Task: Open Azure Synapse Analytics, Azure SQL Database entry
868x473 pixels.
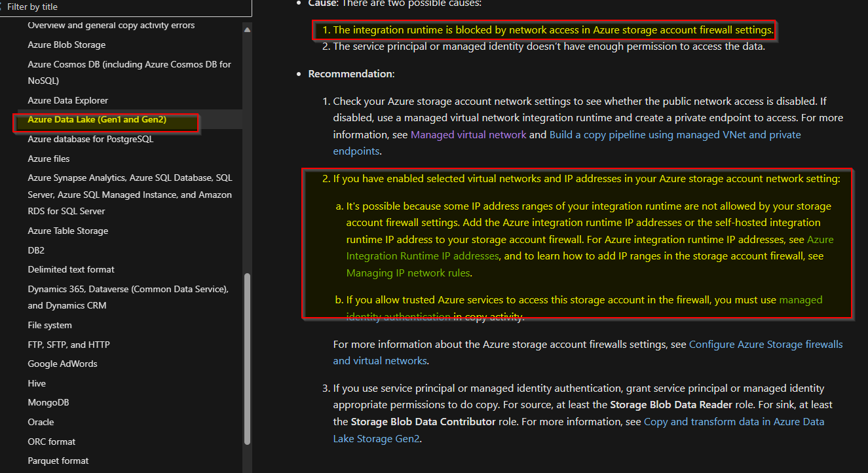Action: [130, 195]
